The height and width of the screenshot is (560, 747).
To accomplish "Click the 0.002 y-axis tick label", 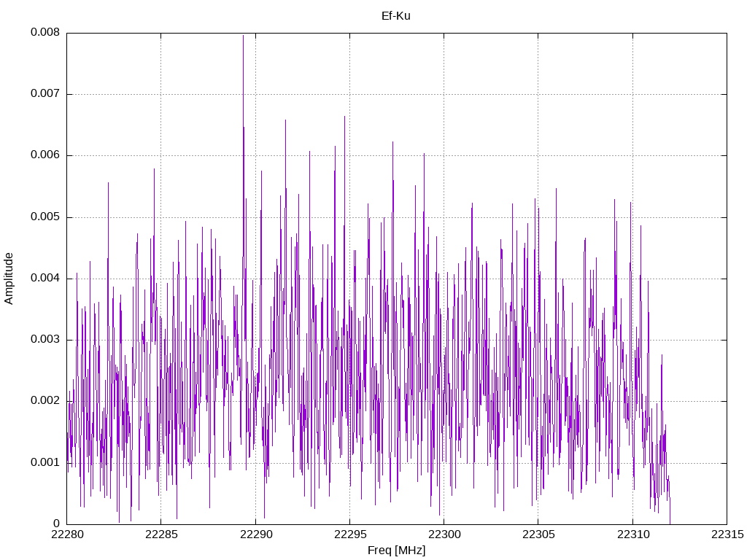I will tap(45, 400).
